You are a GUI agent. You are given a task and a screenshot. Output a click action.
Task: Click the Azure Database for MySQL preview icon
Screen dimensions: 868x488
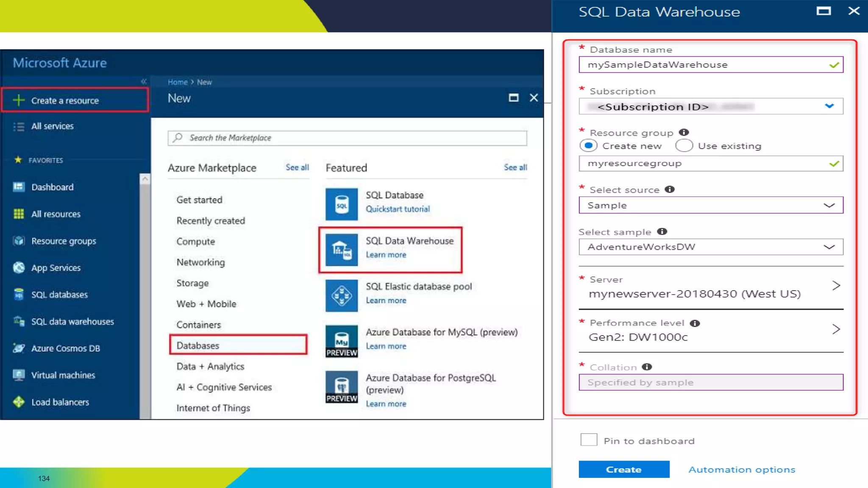point(342,341)
